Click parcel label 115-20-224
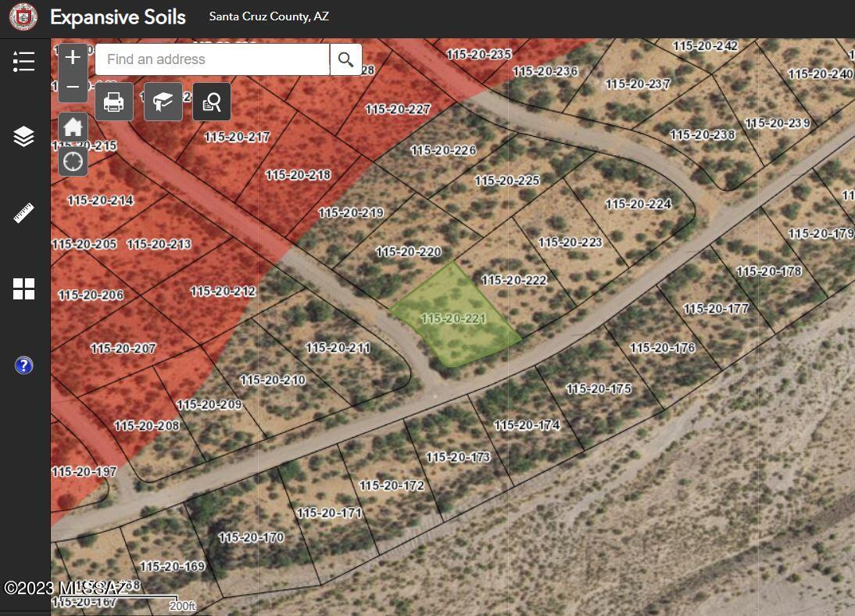Viewport: 855px width, 616px height. [x=639, y=204]
